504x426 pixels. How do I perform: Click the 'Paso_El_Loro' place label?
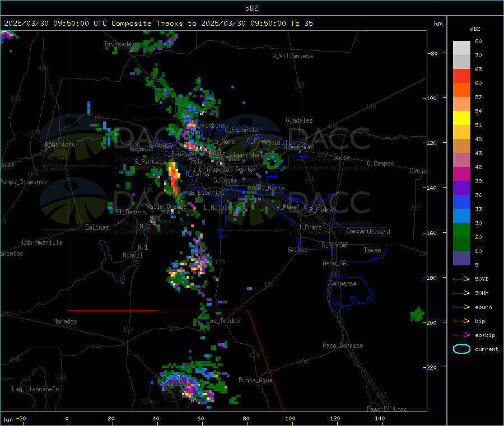pyautogui.click(x=387, y=409)
